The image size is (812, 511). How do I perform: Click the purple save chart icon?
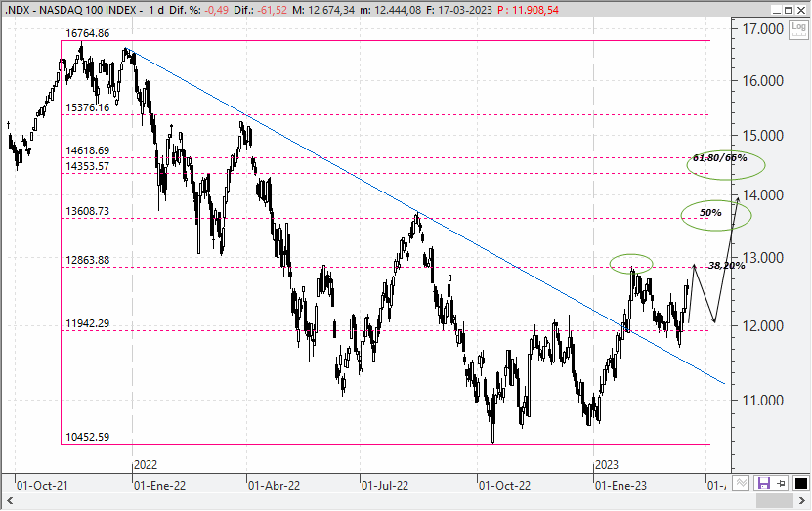tap(763, 484)
